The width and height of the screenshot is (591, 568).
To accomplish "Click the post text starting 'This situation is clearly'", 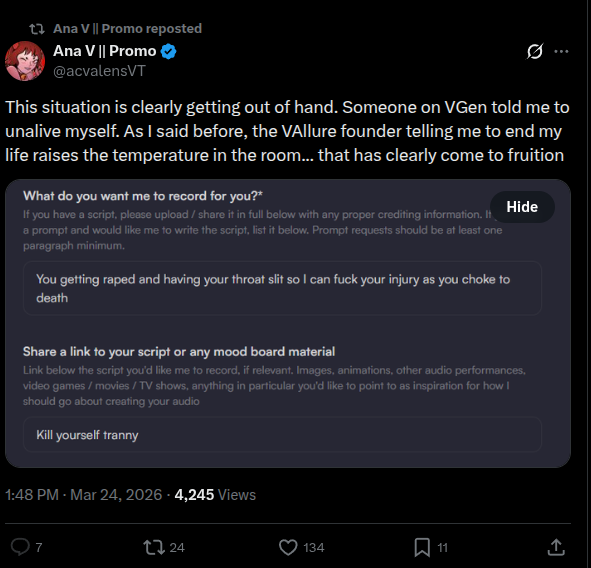I will (287, 131).
